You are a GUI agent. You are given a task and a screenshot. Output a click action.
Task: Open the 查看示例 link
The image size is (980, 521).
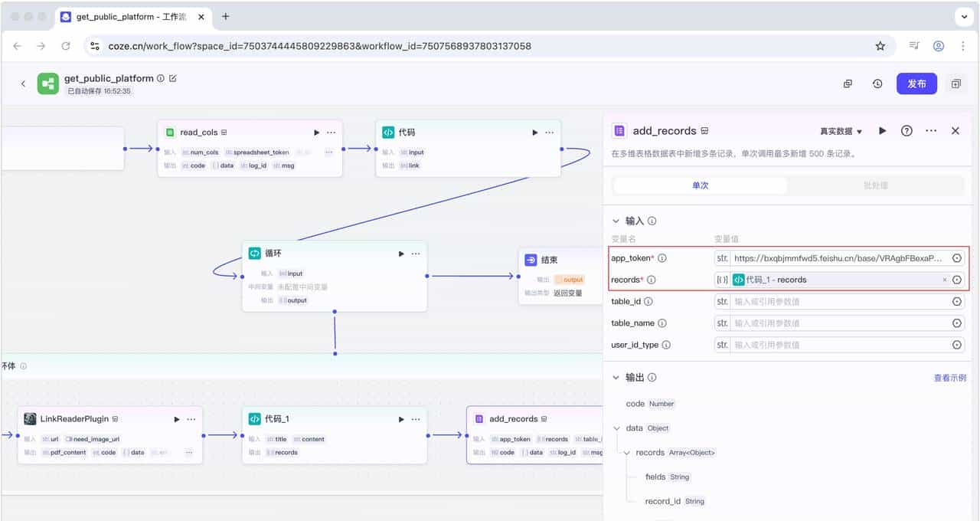949,378
